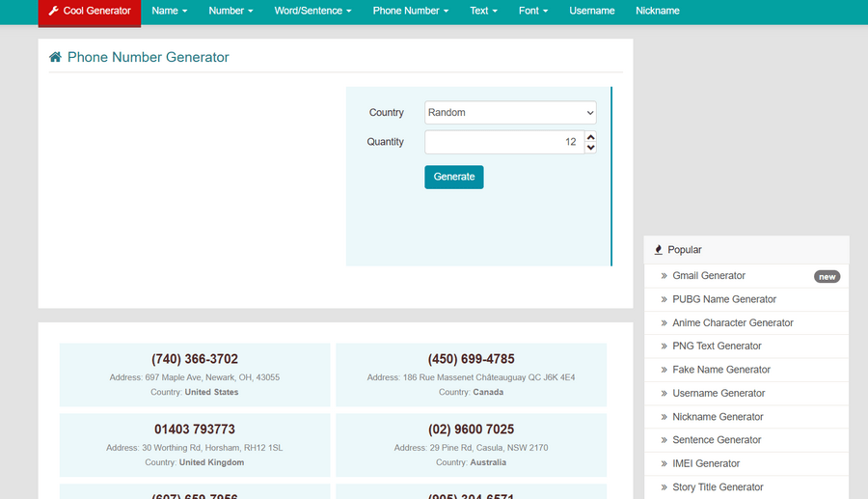Click inside the Quantity input field
This screenshot has height=499, width=868.
[x=502, y=142]
